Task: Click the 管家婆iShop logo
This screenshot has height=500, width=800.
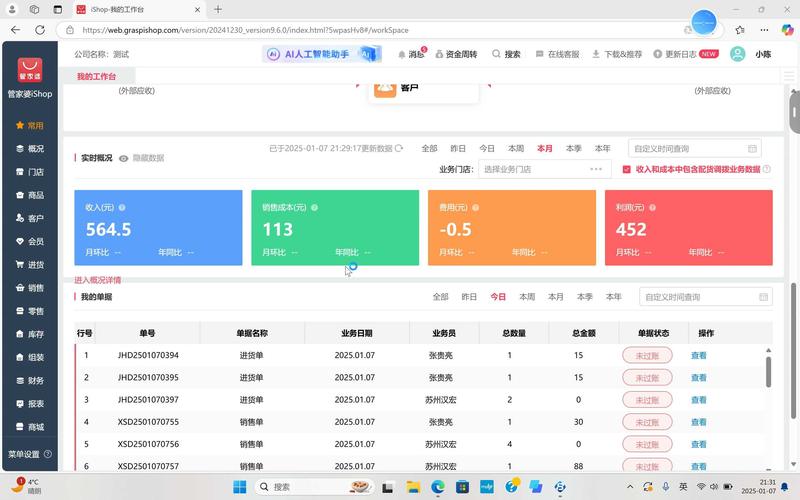Action: [30, 70]
